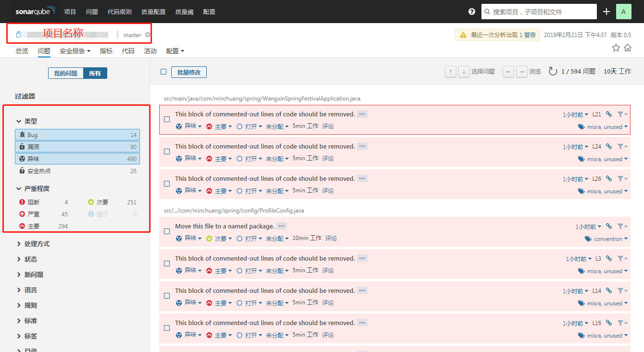The image size is (644, 352).
Task: Click the down arrow to select next issue
Action: (463, 71)
